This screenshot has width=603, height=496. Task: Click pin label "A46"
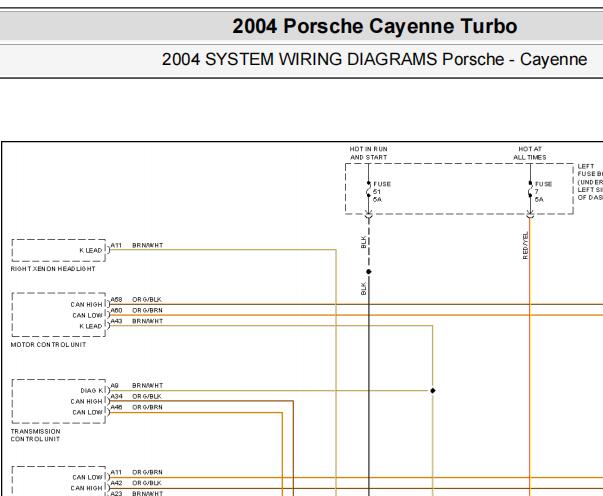(x=117, y=407)
